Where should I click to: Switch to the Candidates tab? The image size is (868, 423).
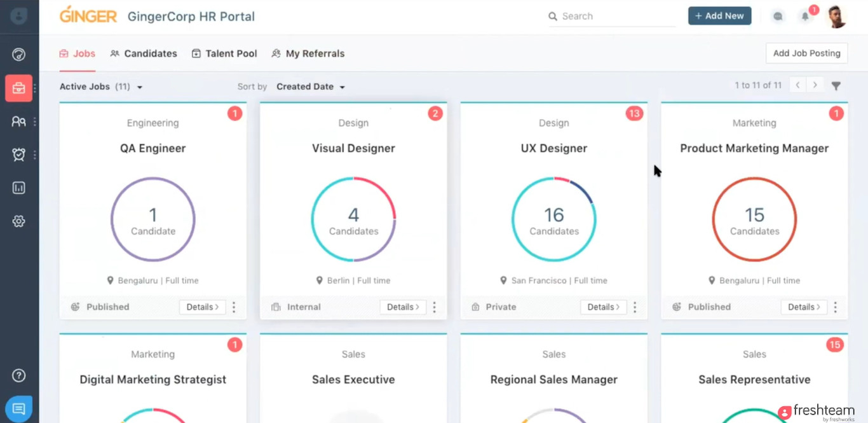coord(144,53)
